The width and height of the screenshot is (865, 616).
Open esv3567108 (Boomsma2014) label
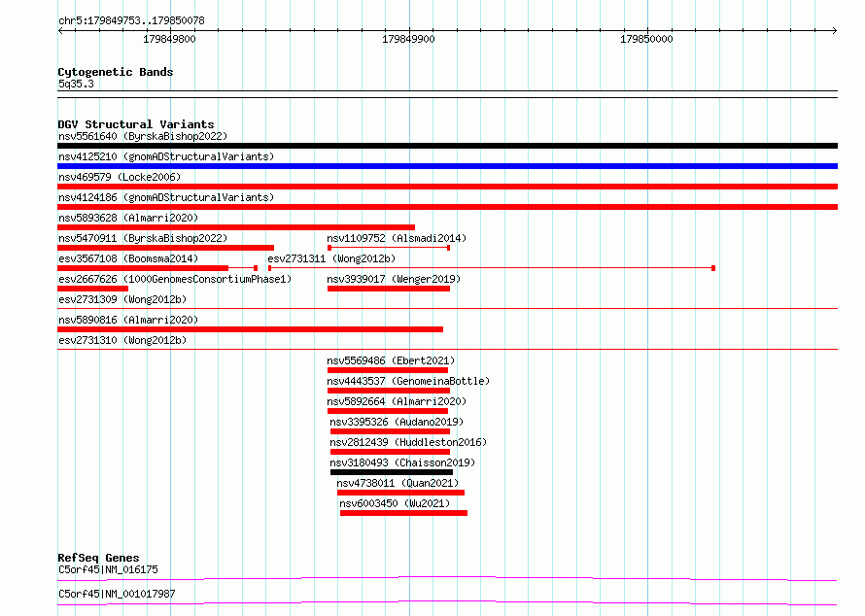[x=128, y=258]
